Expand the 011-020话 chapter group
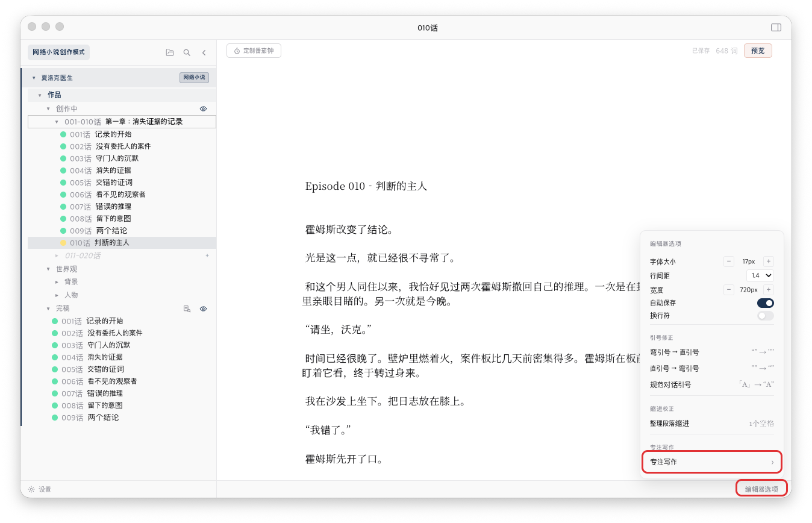Screen dimensions: 812x523 tap(57, 255)
